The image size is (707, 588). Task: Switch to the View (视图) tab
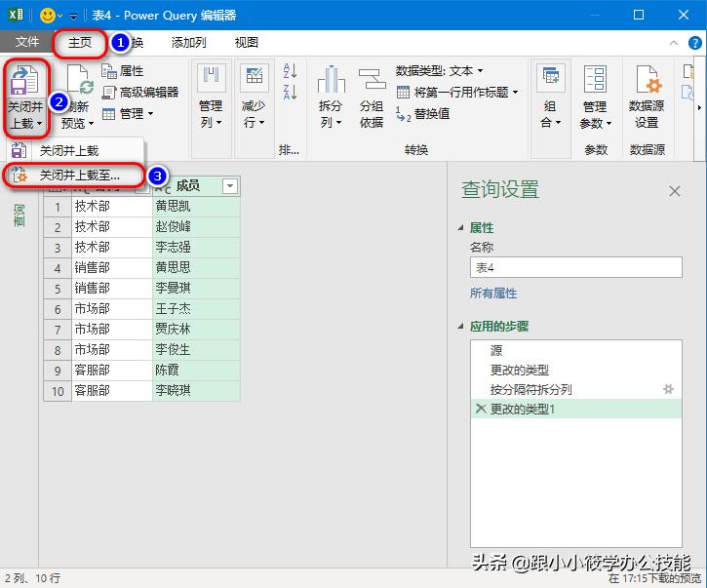[246, 42]
